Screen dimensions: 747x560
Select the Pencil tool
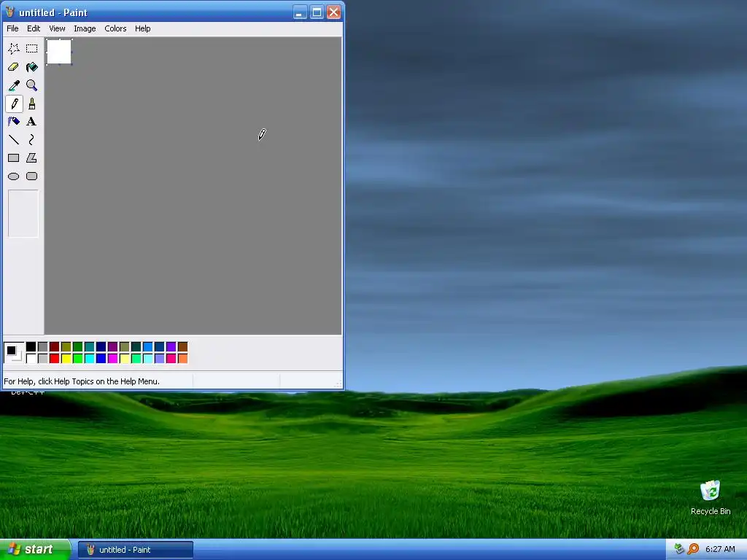(x=14, y=104)
